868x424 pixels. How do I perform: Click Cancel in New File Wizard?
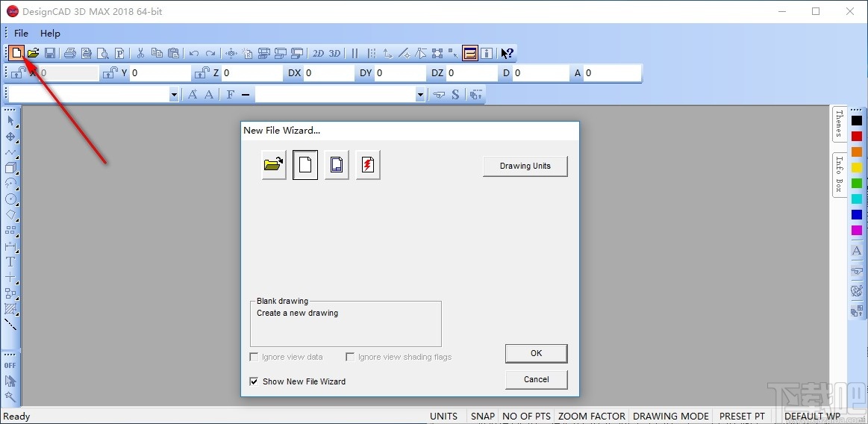click(x=537, y=380)
